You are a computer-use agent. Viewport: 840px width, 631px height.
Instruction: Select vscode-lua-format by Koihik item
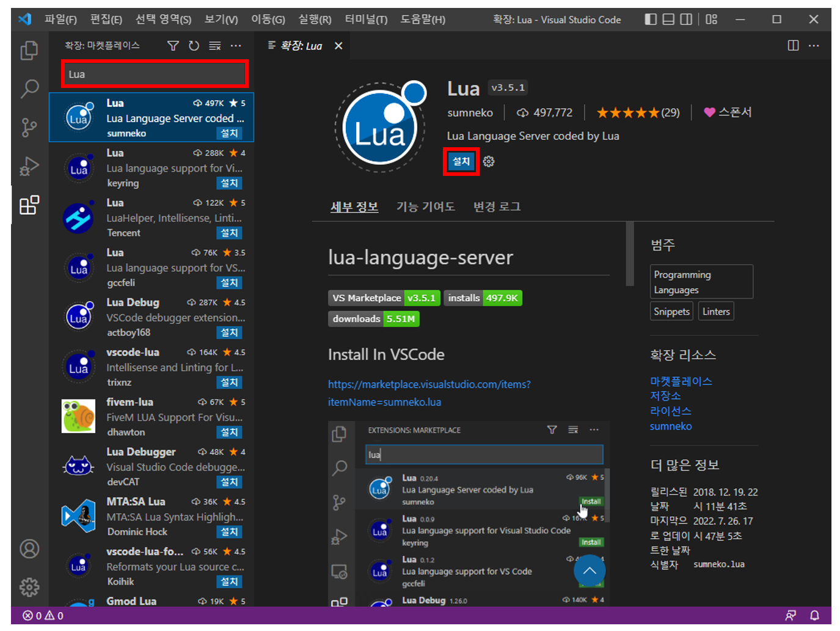[152, 566]
